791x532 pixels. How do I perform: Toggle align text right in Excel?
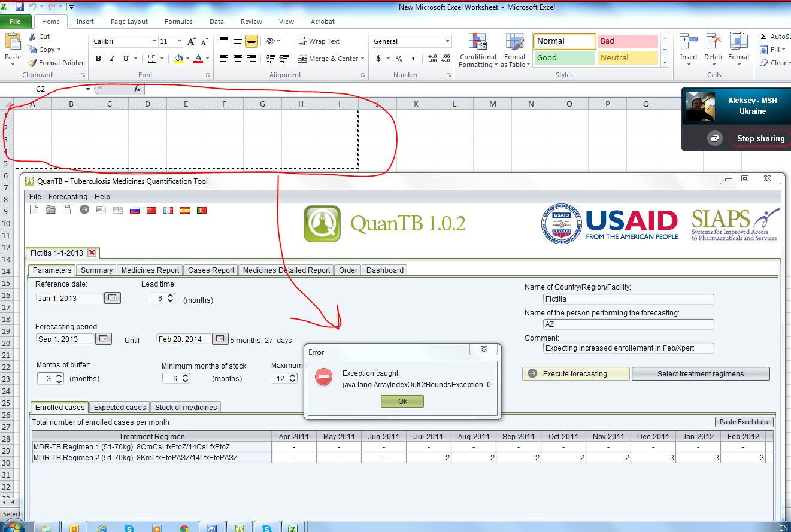click(x=251, y=59)
